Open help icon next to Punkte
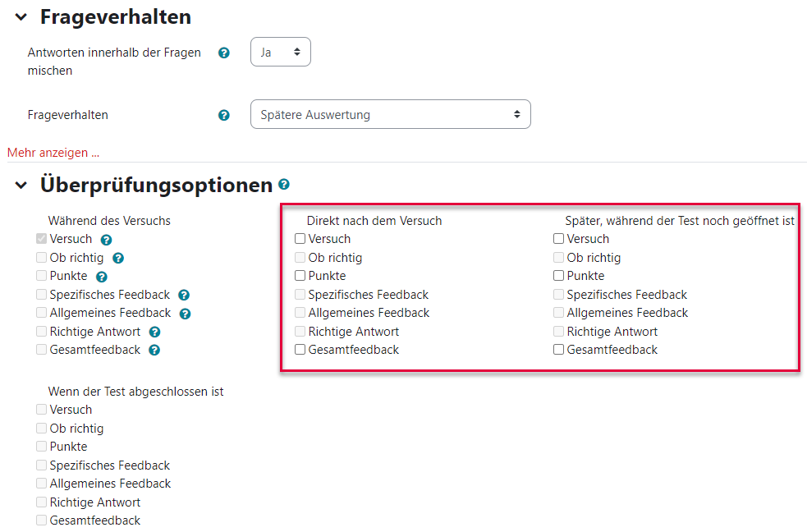This screenshot has height=532, width=807. pos(102,277)
